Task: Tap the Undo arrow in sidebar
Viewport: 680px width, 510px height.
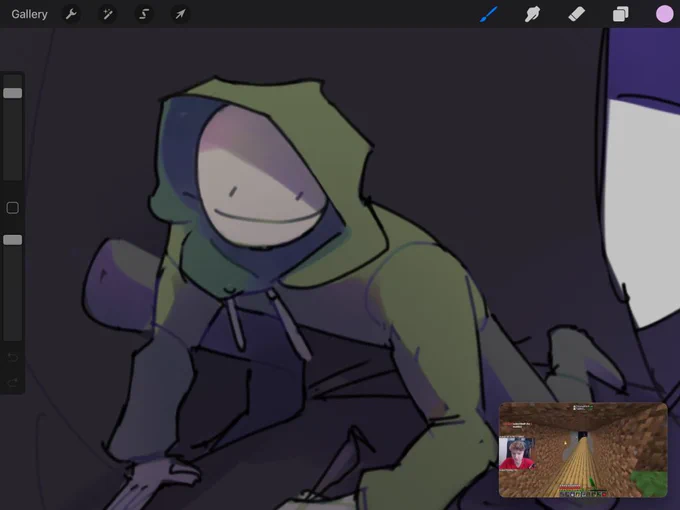Action: coord(13,357)
